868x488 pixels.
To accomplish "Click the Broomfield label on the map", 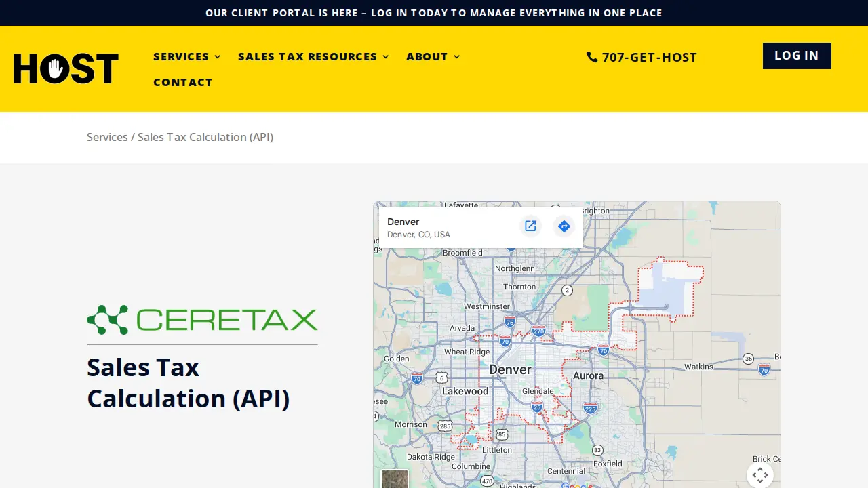I will 462,253.
